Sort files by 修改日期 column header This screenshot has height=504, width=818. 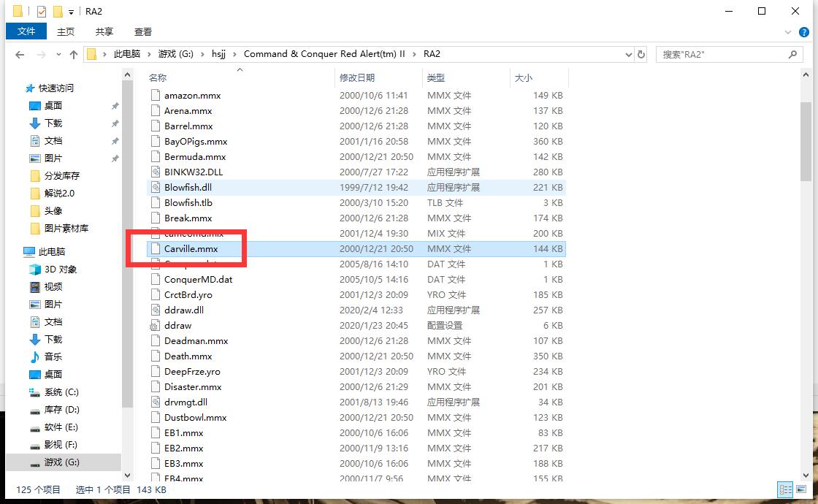tap(356, 77)
